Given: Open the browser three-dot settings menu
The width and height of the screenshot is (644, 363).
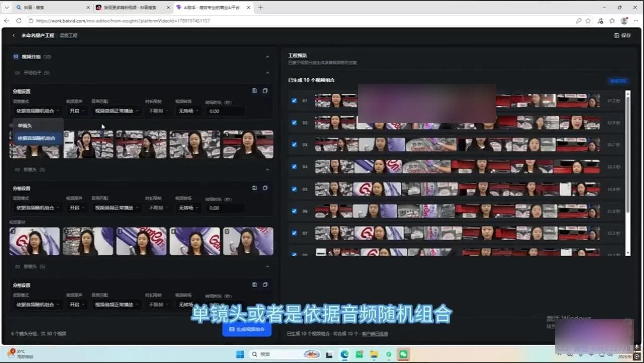Looking at the screenshot, I should (636, 21).
